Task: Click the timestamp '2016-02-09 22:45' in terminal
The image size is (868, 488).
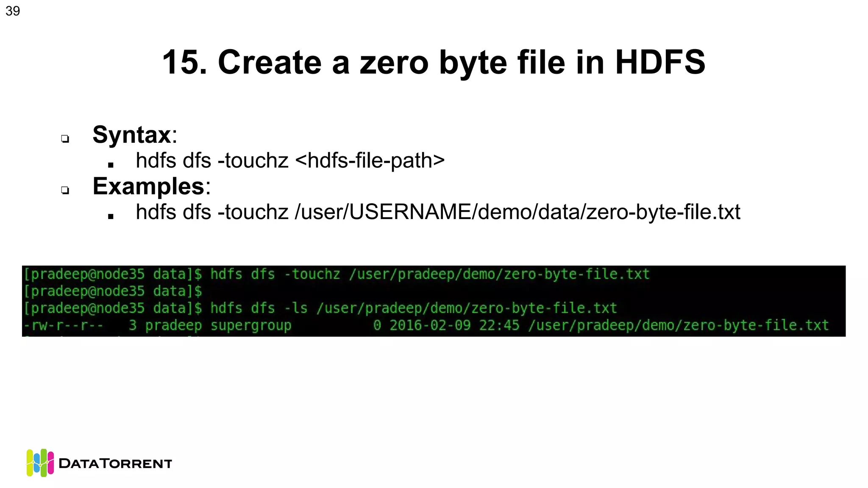Action: click(x=454, y=325)
